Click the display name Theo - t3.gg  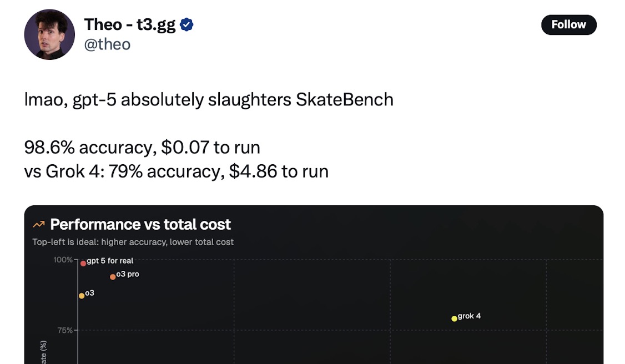coord(130,25)
